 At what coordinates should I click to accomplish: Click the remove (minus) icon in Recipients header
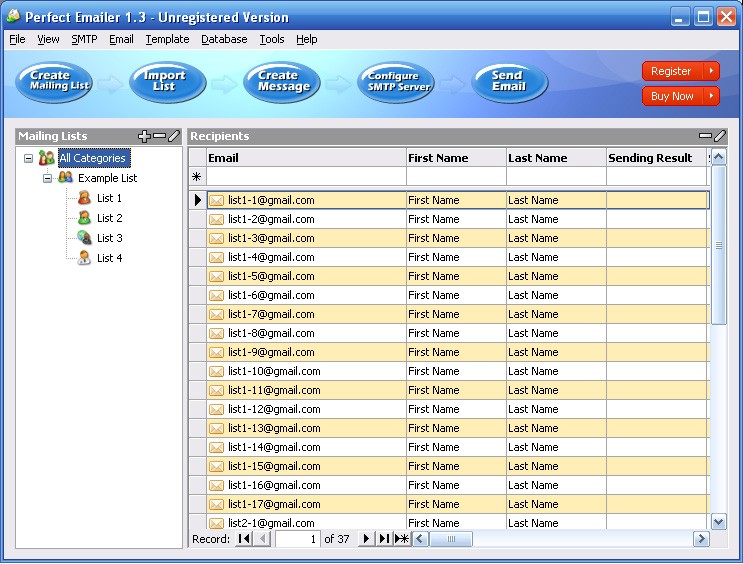coord(705,136)
